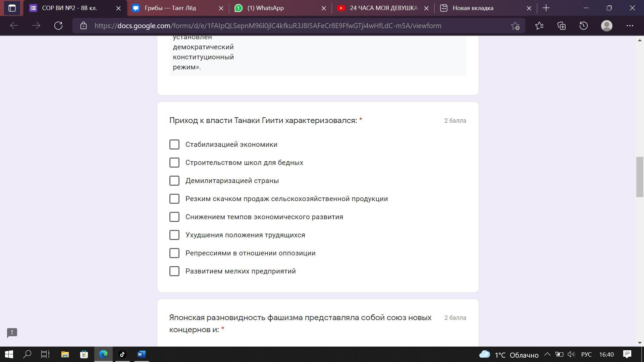Click the profile avatar icon

[x=606, y=26]
